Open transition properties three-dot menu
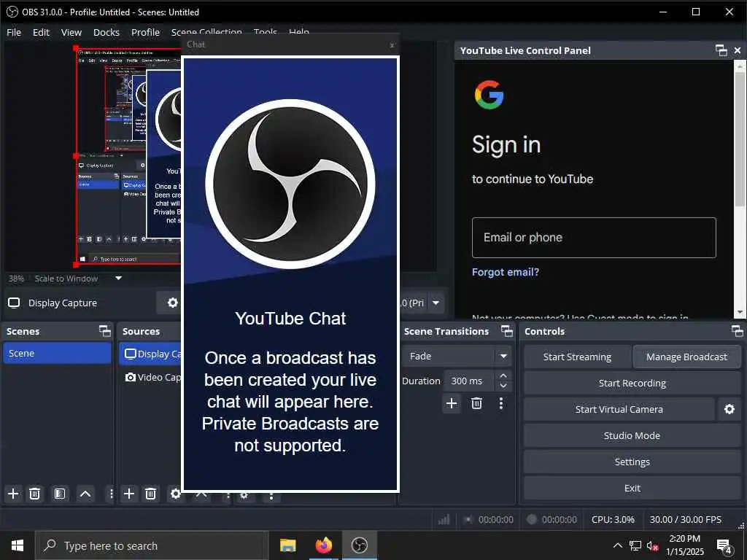Screen dimensions: 747x560 click(x=500, y=404)
